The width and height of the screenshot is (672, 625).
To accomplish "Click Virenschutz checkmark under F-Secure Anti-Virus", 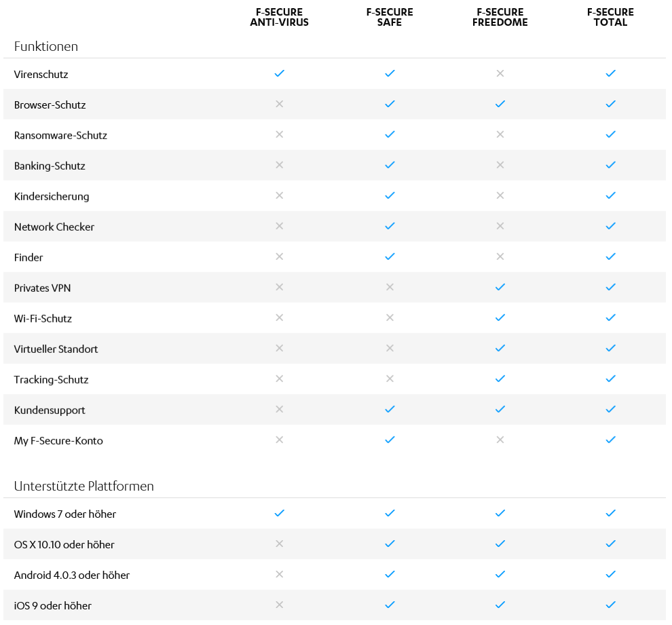I will tap(279, 73).
